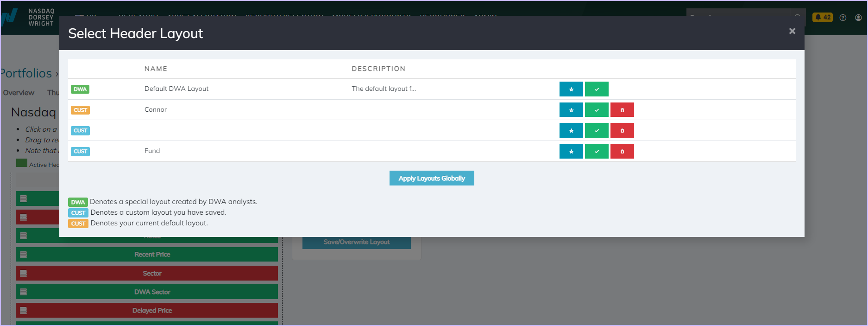This screenshot has height=326, width=868.
Task: Click drag handle icon on DWA Sector
Action: pos(24,292)
